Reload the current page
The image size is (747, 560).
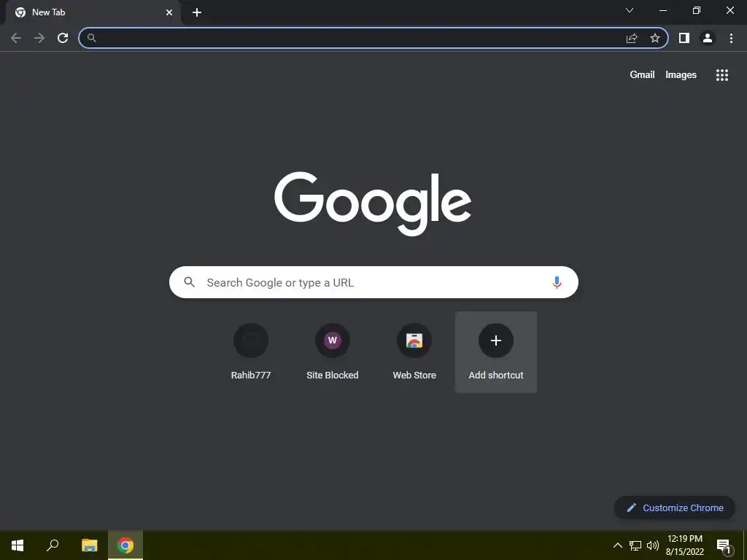tap(63, 38)
